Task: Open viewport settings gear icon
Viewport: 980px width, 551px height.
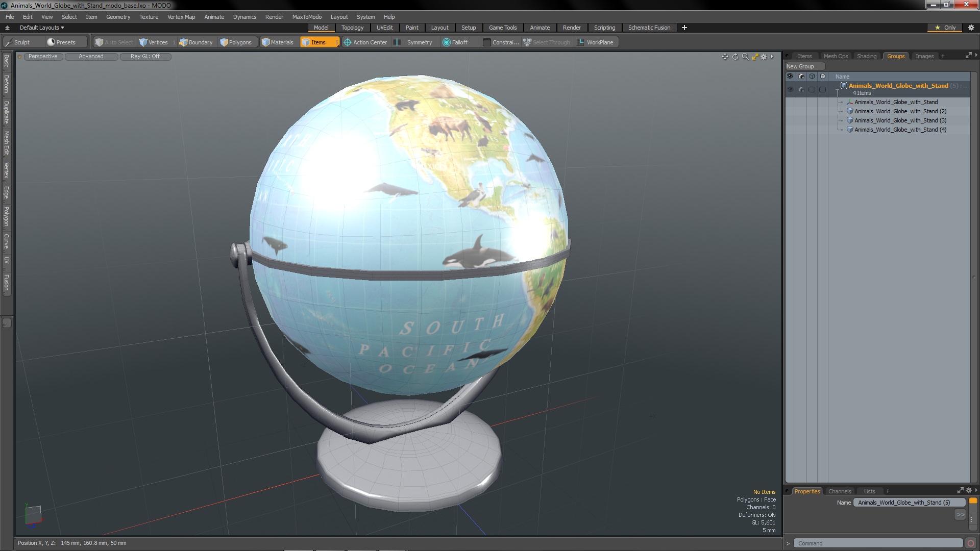Action: 764,57
